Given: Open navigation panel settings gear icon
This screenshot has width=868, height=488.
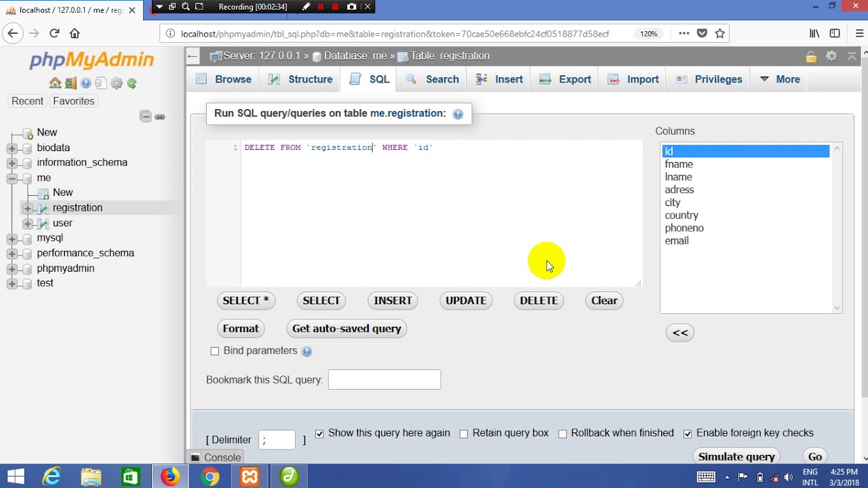Looking at the screenshot, I should tap(117, 83).
